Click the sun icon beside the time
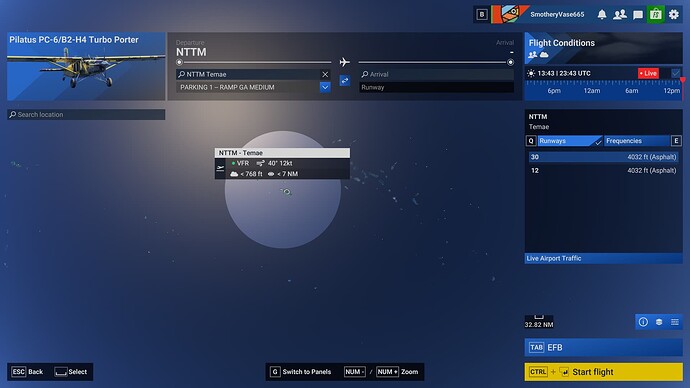Image resolution: width=690 pixels, height=388 pixels. click(x=531, y=73)
